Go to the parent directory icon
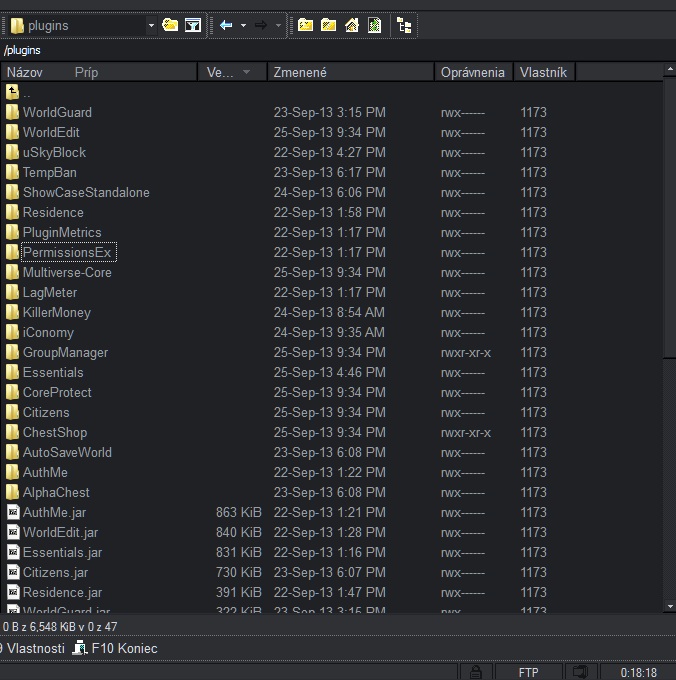The width and height of the screenshot is (676, 680). [305, 26]
